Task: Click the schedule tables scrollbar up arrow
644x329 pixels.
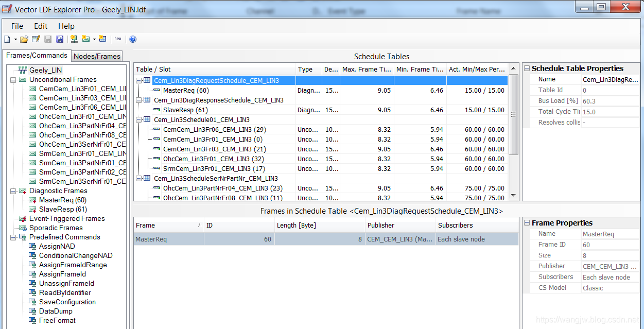Action: [513, 68]
